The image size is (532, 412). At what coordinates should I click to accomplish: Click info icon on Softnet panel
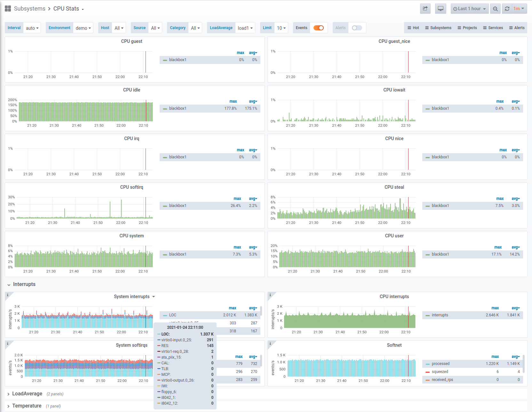(270, 344)
